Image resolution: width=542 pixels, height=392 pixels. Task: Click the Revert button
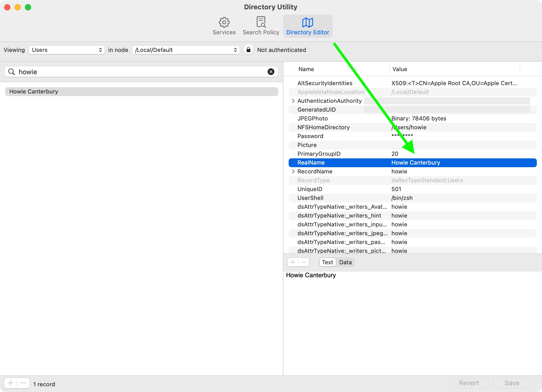pyautogui.click(x=469, y=383)
